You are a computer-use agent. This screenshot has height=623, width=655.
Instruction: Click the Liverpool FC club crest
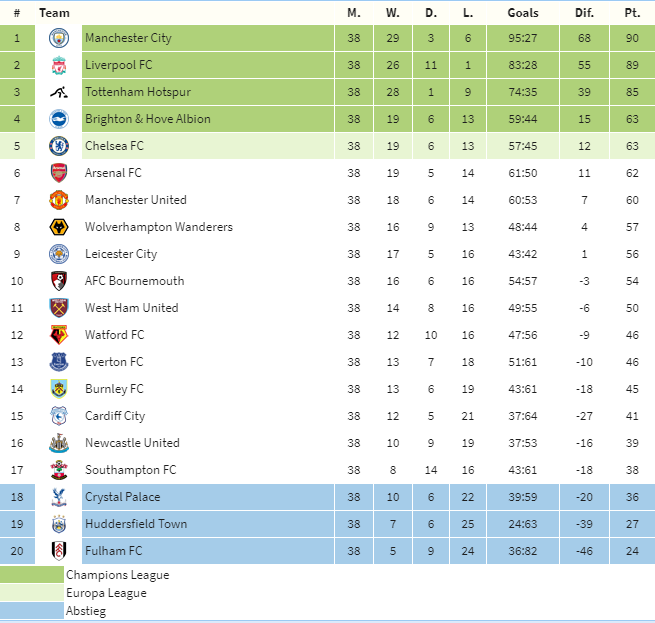point(59,65)
